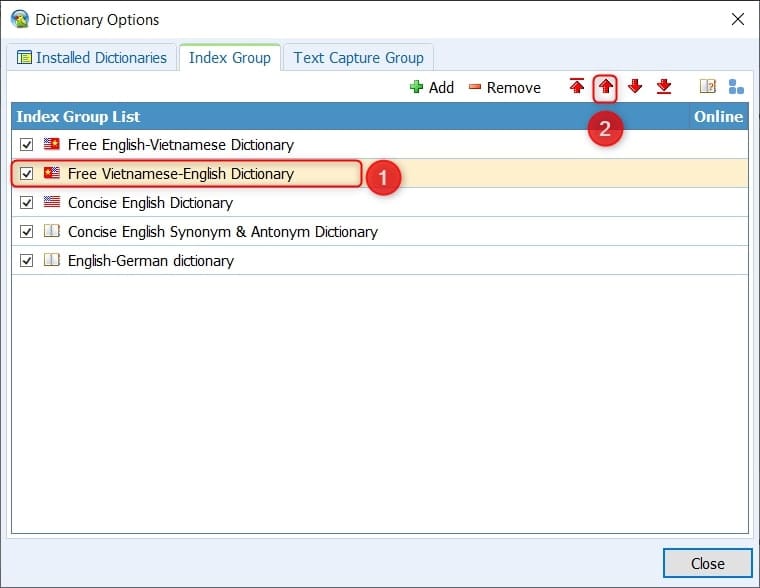Click the English-German dictionary book icon

[52, 260]
